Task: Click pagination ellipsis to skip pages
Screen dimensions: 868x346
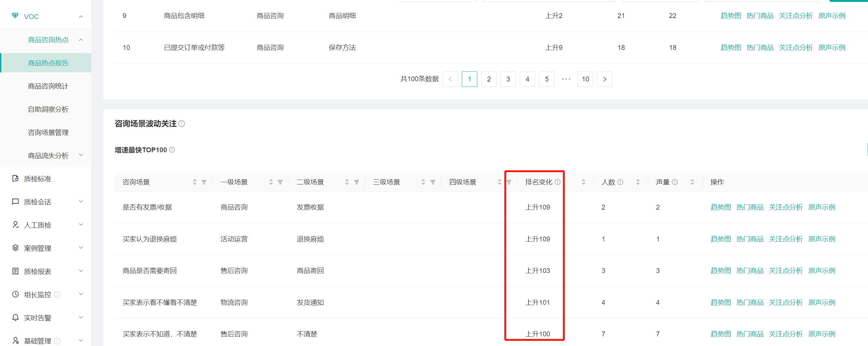Action: (x=566, y=79)
